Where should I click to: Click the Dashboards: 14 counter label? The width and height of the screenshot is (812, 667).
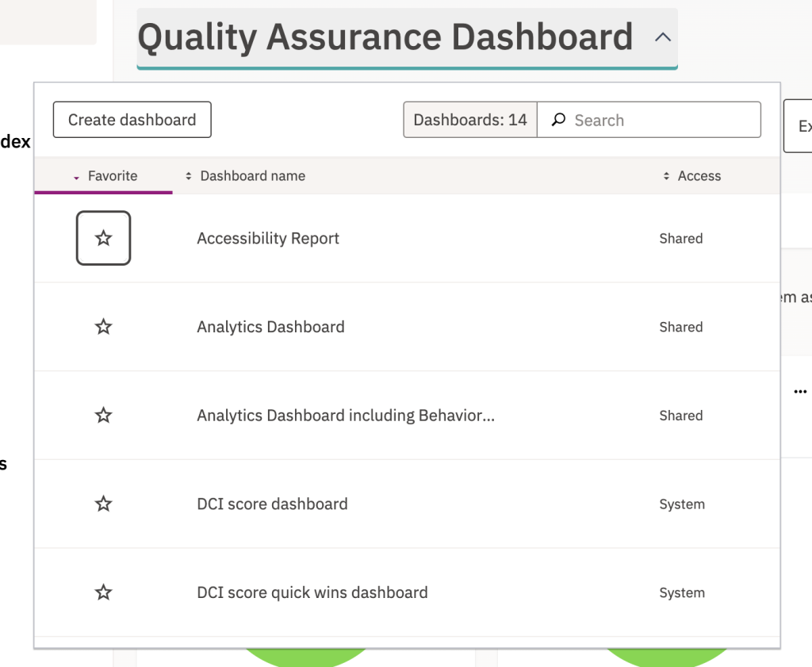click(470, 121)
